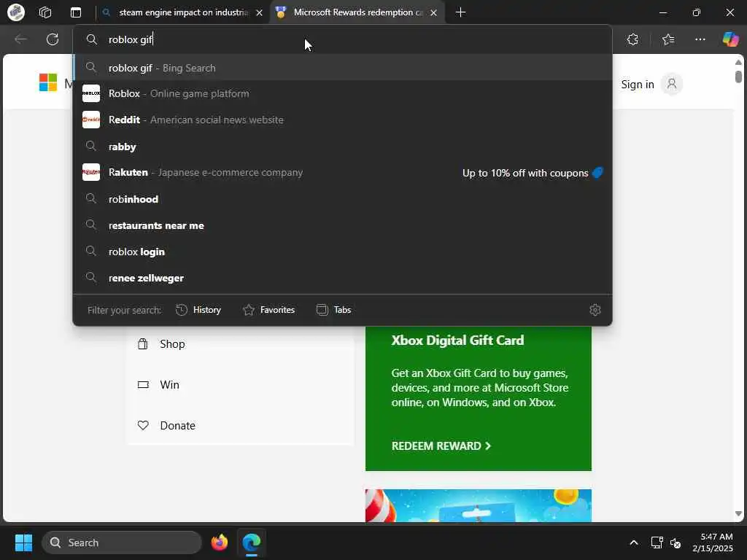This screenshot has width=747, height=560.
Task: Open the Favorites star list icon
Action: coord(668,39)
